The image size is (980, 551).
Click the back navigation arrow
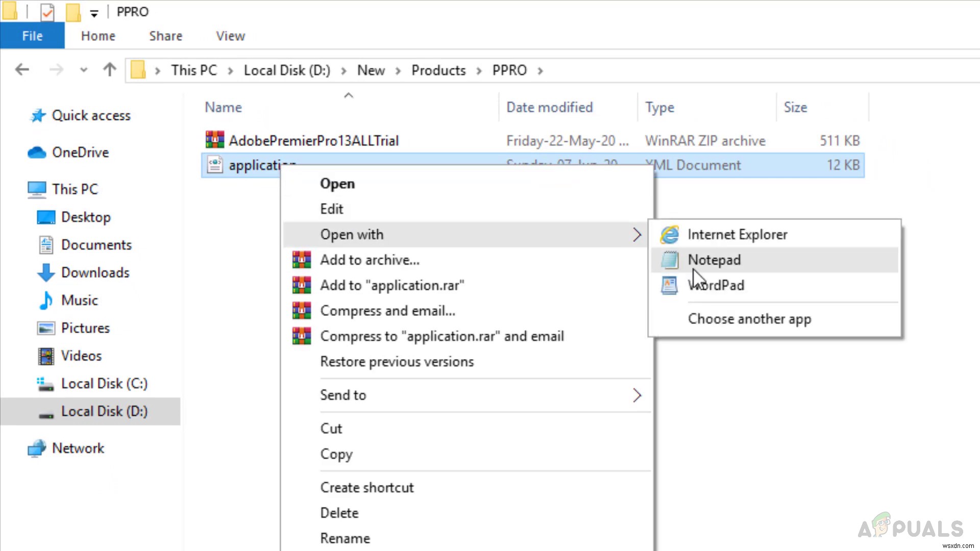point(23,70)
